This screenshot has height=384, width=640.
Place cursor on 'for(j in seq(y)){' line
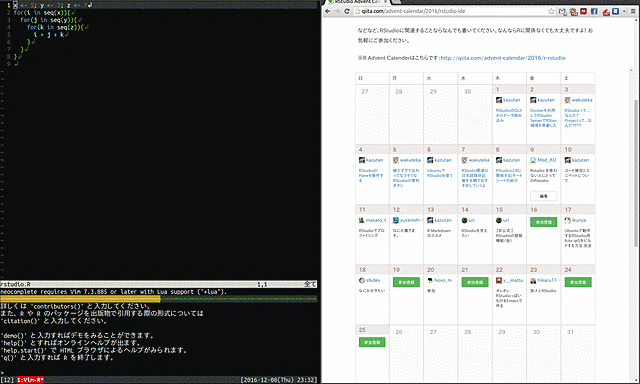[49, 20]
